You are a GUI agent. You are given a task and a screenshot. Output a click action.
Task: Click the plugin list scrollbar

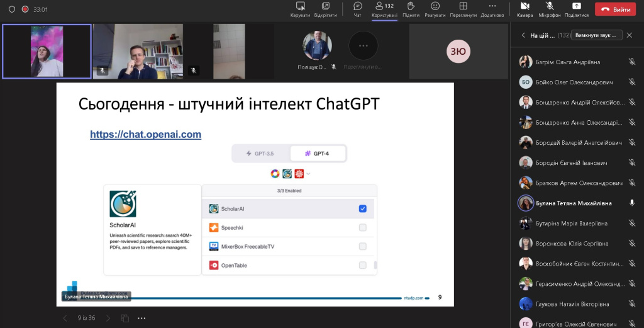(375, 265)
